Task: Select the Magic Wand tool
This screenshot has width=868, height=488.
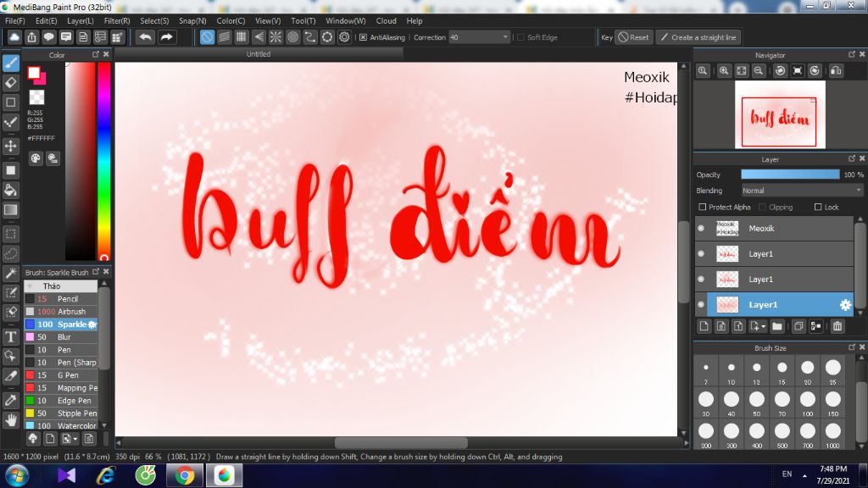Action: click(11, 273)
